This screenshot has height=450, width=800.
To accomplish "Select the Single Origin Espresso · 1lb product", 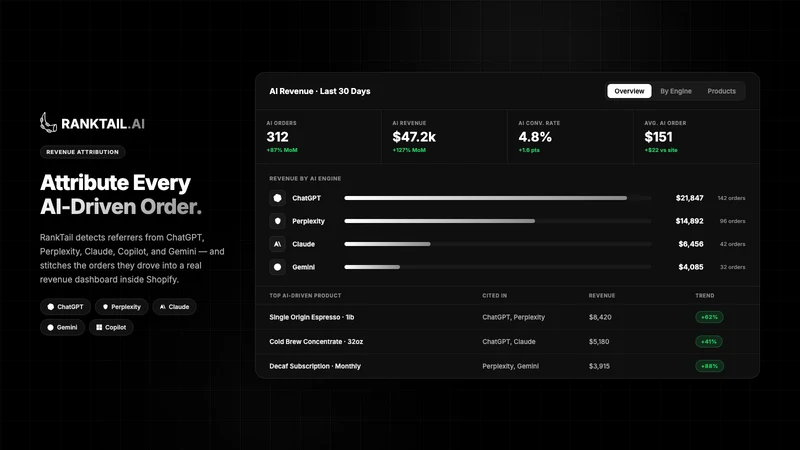I will click(x=312, y=317).
